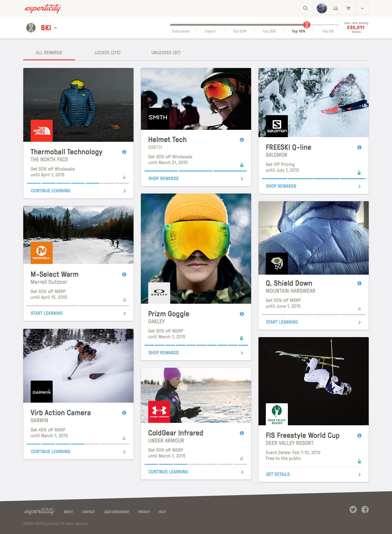The width and height of the screenshot is (392, 534).
Task: Open info icon for Virb Action Camera
Action: [x=124, y=413]
